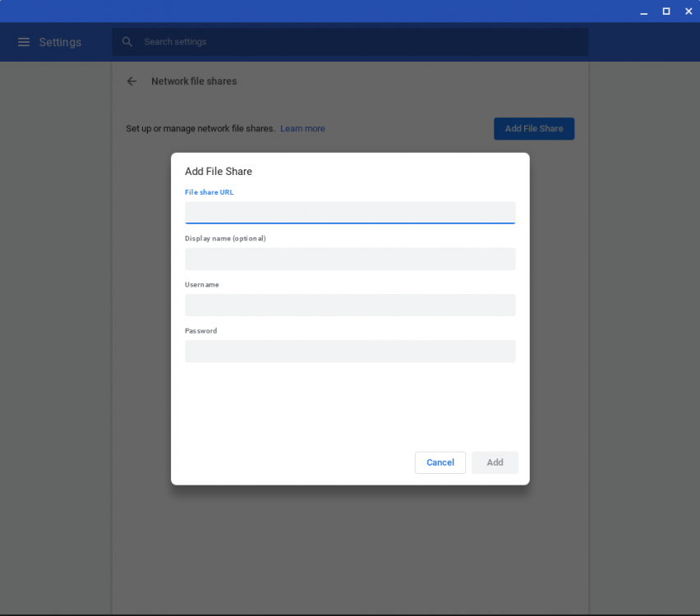Select the Username input field
This screenshot has height=616, width=700.
coord(350,306)
